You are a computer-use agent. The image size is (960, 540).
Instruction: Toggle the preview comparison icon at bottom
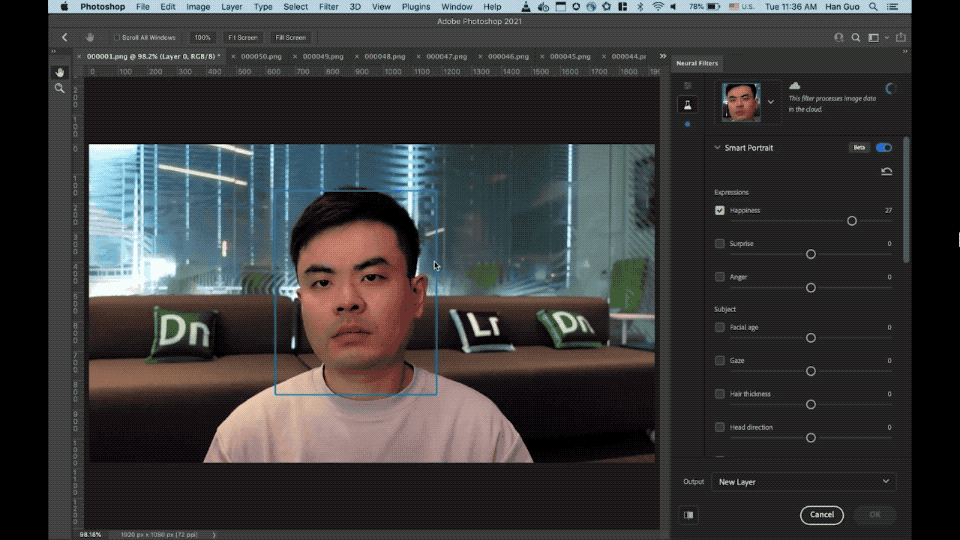(x=688, y=515)
